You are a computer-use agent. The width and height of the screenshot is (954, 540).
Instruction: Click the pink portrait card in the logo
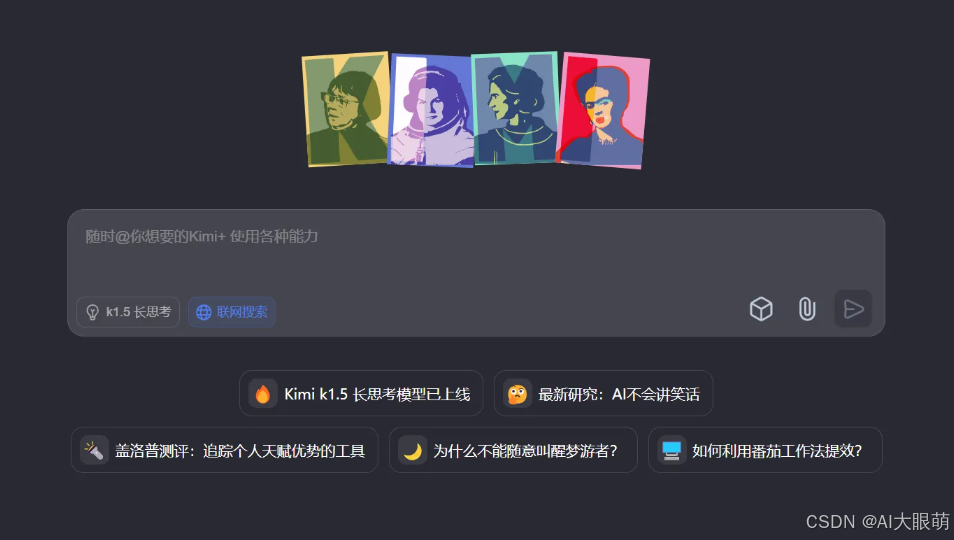pos(602,111)
